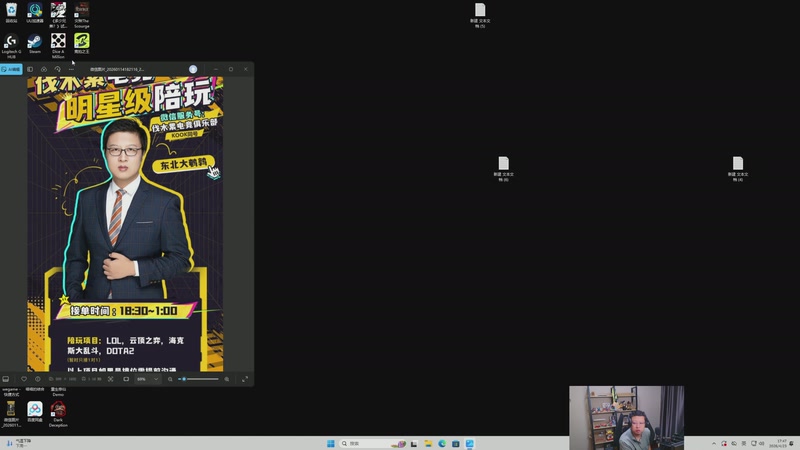Open the manga-art game shortcut on desktop

click(58, 15)
